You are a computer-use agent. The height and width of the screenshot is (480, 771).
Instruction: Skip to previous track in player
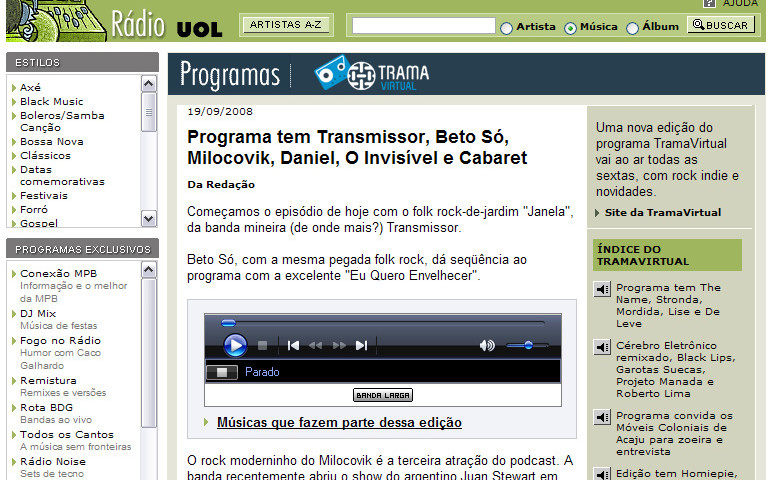[x=293, y=346]
